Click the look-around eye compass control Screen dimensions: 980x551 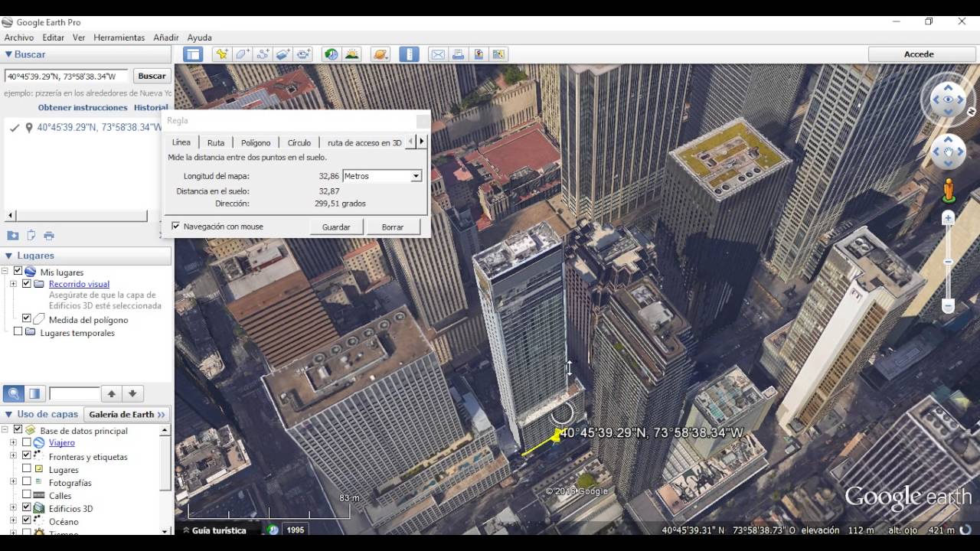(x=948, y=99)
